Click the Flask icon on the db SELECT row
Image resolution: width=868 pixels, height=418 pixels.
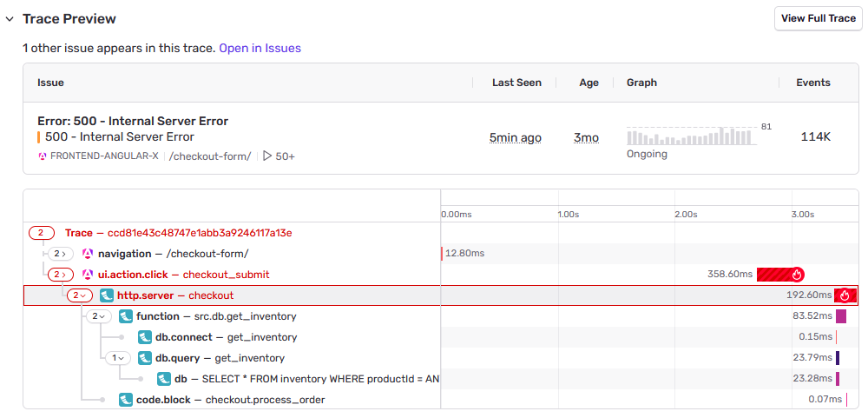[x=163, y=379]
